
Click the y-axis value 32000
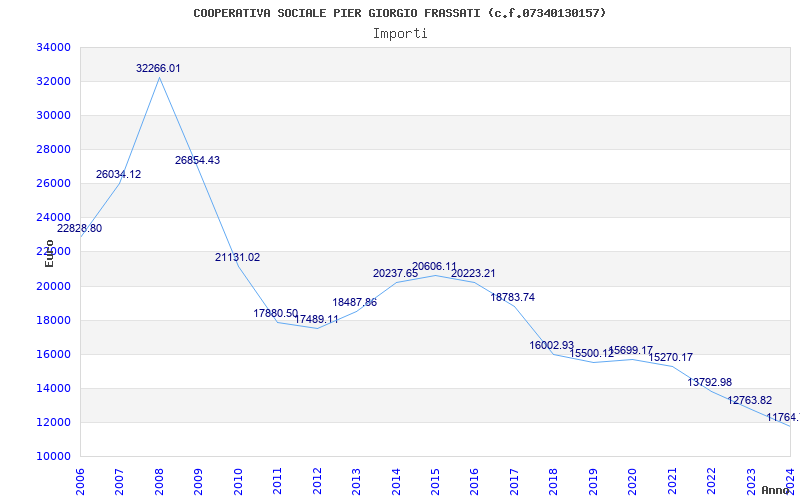(x=53, y=82)
